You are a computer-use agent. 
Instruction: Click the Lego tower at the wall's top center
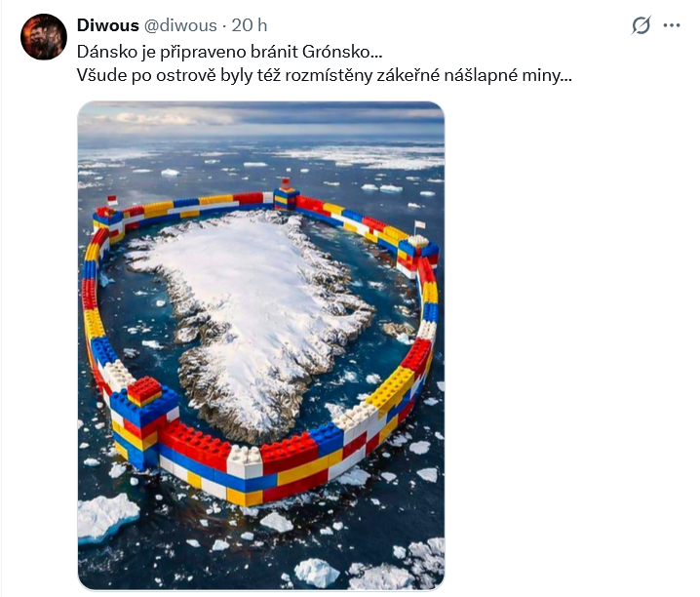pyautogui.click(x=286, y=194)
